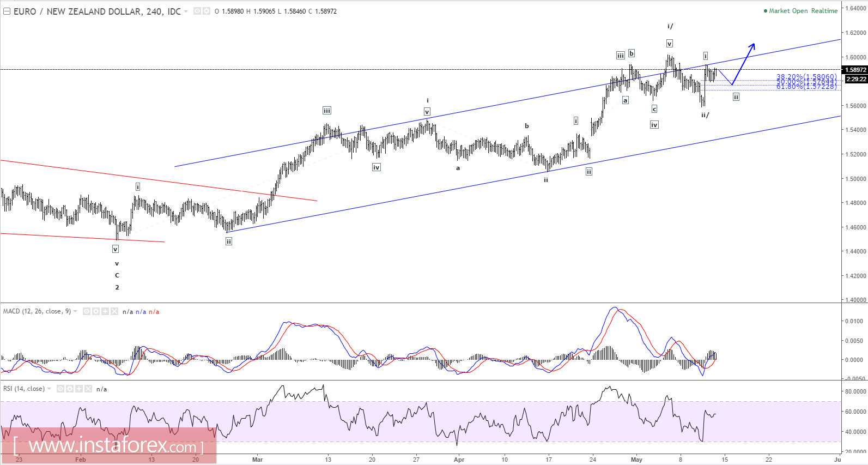Click the 1.64000 price axis value

[x=855, y=8]
